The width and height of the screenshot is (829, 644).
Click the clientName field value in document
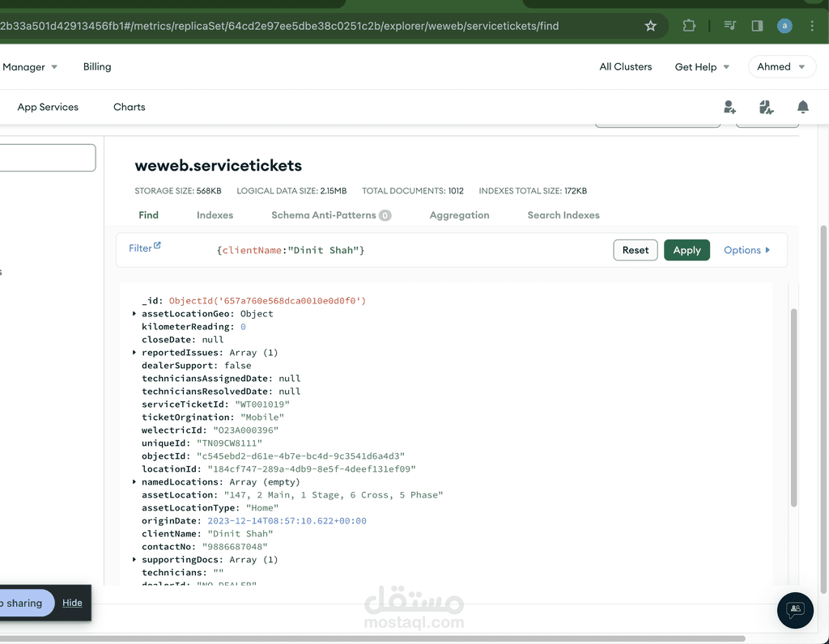tap(240, 534)
